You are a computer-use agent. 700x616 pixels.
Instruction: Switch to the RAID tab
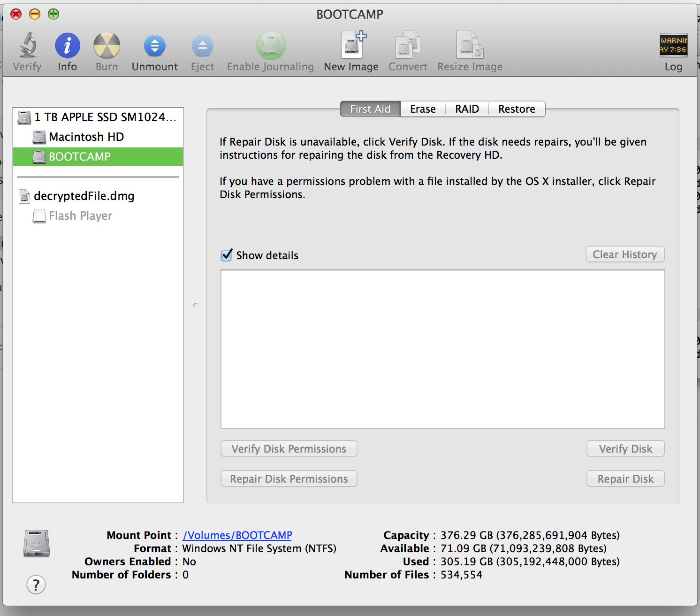click(467, 109)
